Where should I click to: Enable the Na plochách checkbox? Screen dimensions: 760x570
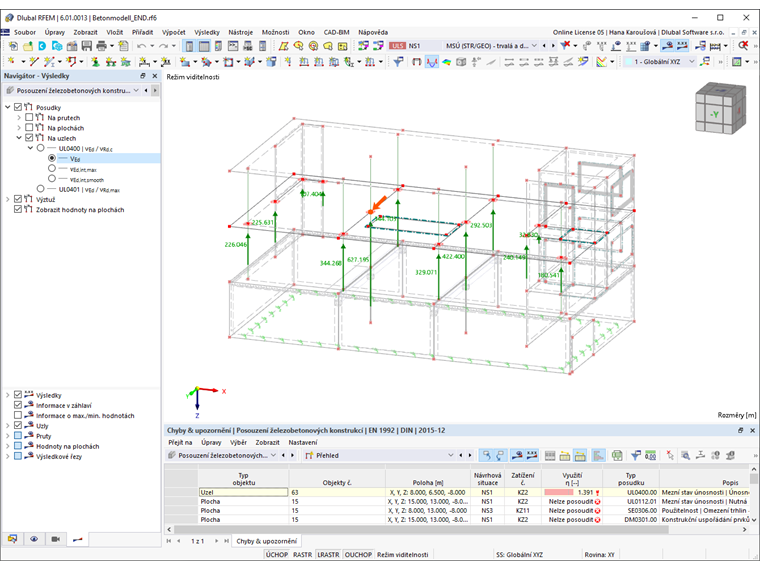[x=29, y=127]
